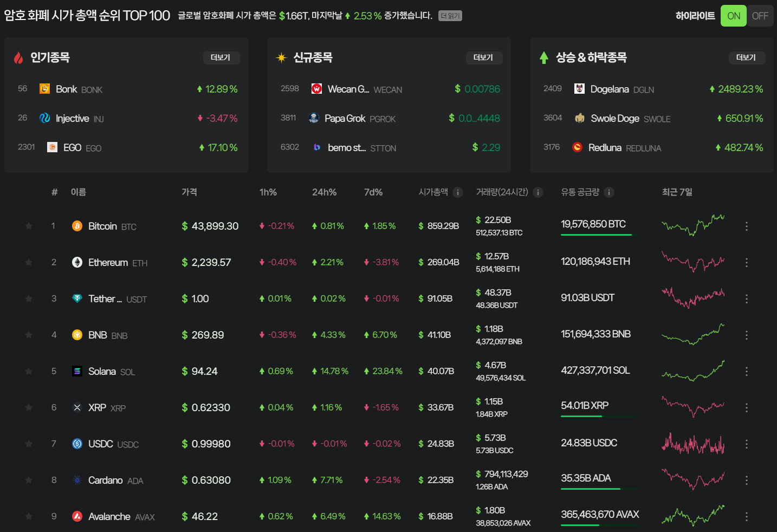Click 더보기 in the 인기종목 card
The image size is (777, 532).
pyautogui.click(x=221, y=57)
